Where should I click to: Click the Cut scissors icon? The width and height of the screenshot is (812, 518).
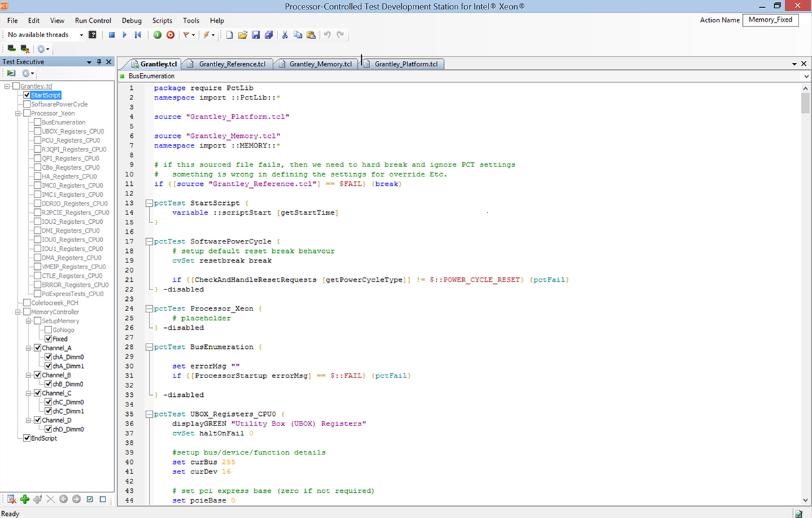click(286, 34)
